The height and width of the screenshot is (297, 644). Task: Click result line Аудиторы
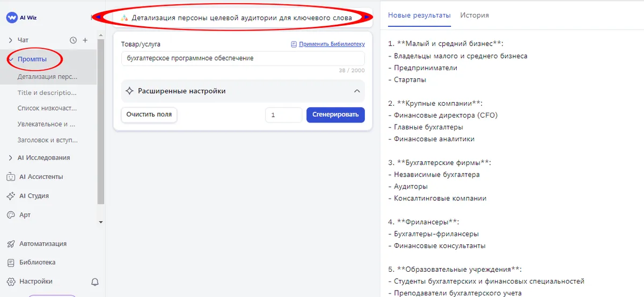tap(411, 186)
